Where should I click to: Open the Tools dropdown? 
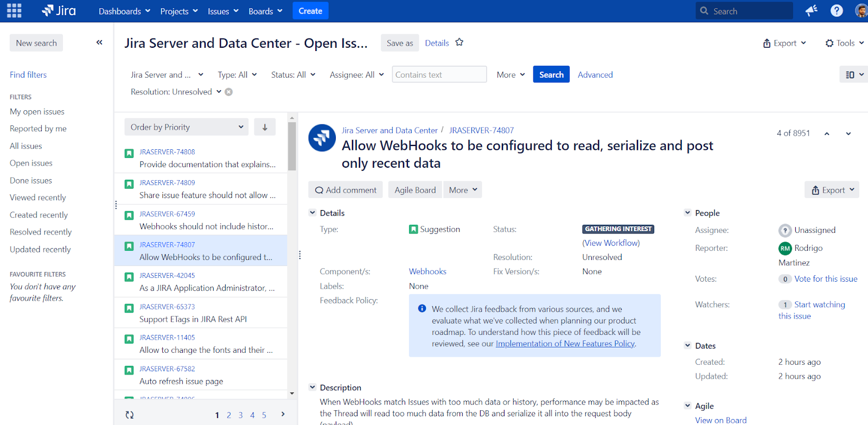pyautogui.click(x=845, y=43)
